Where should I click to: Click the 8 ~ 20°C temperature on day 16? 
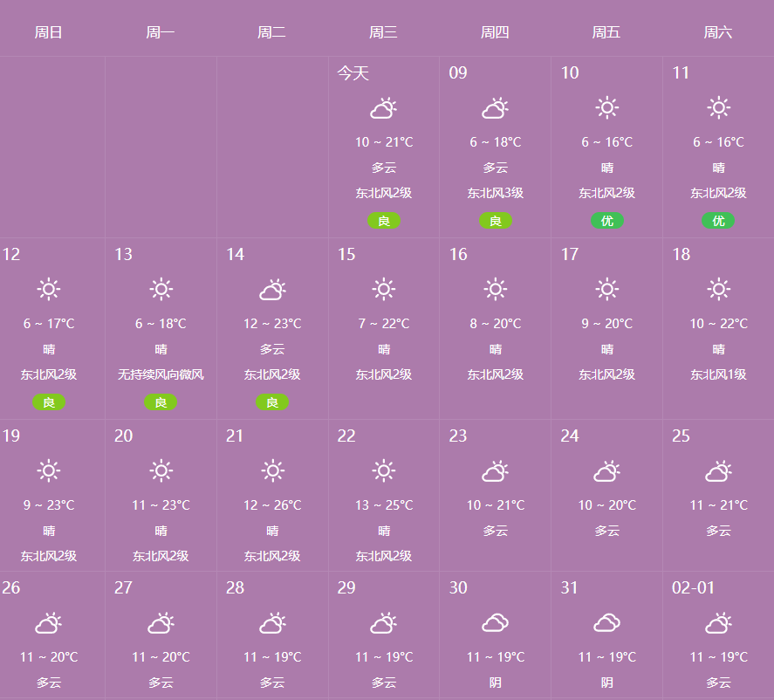point(495,324)
